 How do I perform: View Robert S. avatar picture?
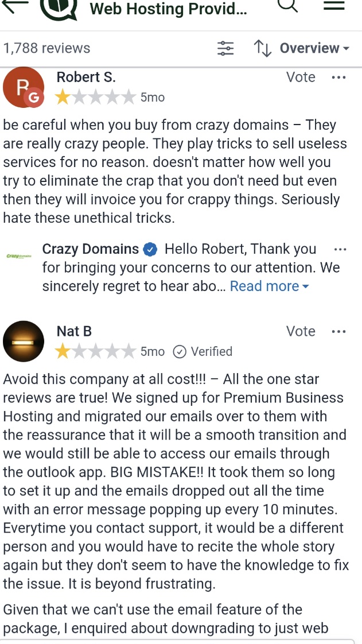click(24, 87)
